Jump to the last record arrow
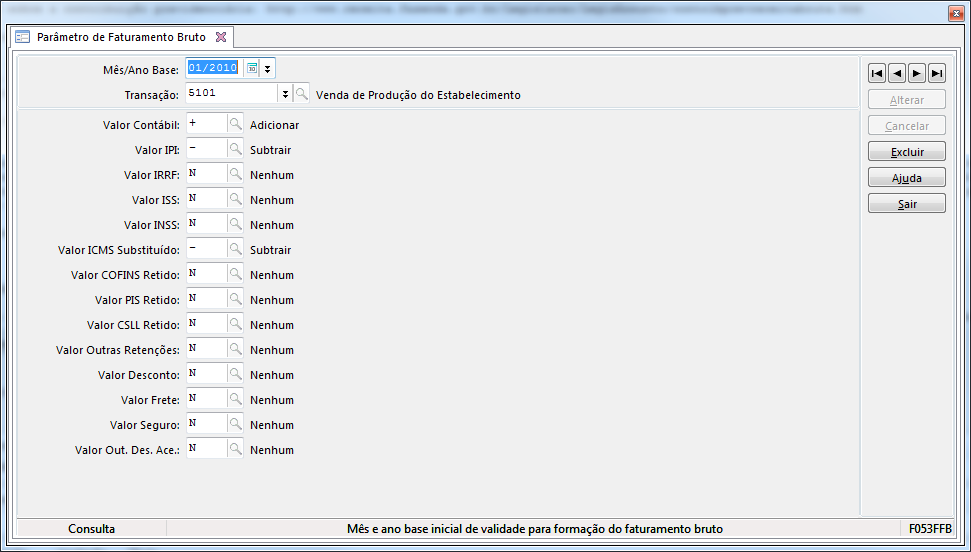 [937, 73]
